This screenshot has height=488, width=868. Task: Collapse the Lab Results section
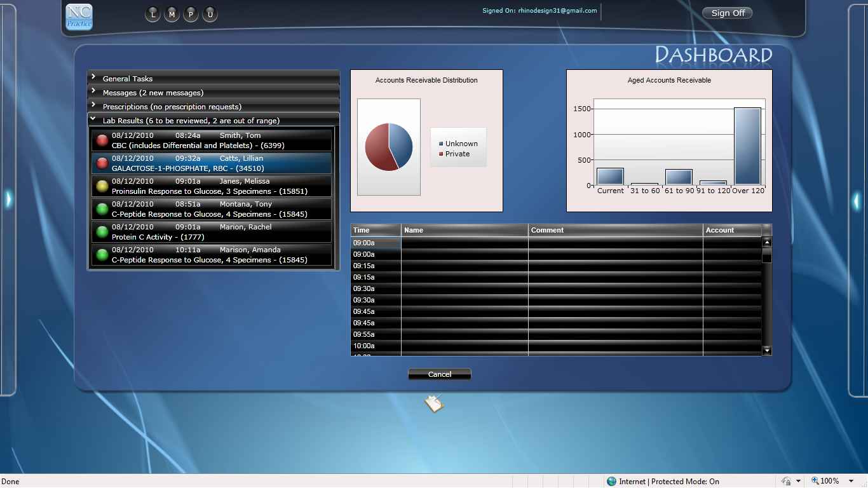[214, 120]
